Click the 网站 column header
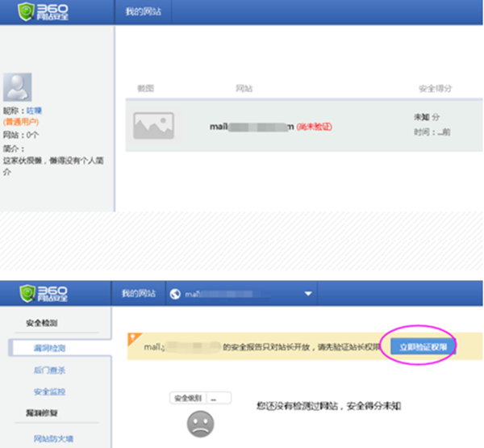The height and width of the screenshot is (448, 484). tap(244, 88)
